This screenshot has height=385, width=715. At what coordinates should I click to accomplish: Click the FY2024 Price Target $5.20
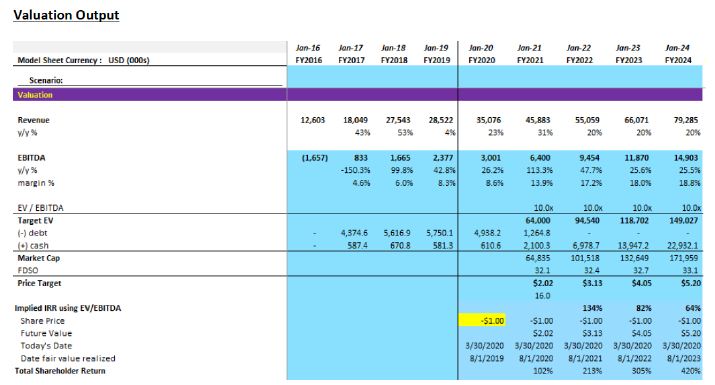tap(690, 283)
